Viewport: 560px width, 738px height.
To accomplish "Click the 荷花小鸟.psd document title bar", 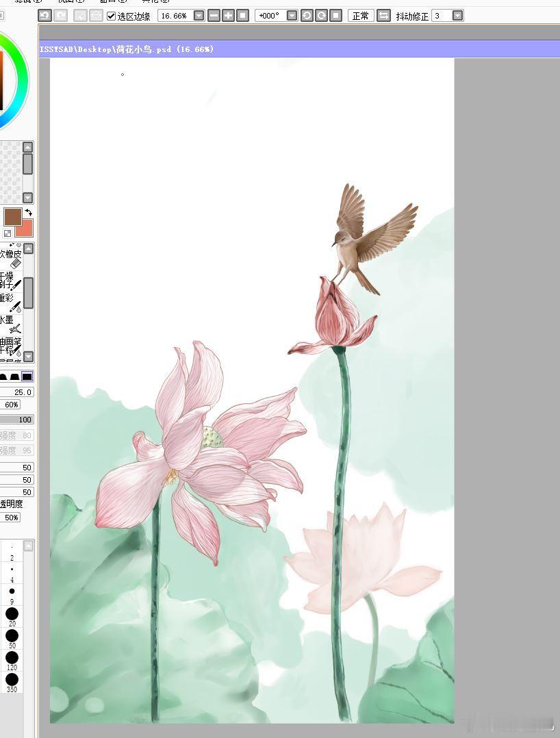I will pyautogui.click(x=299, y=49).
